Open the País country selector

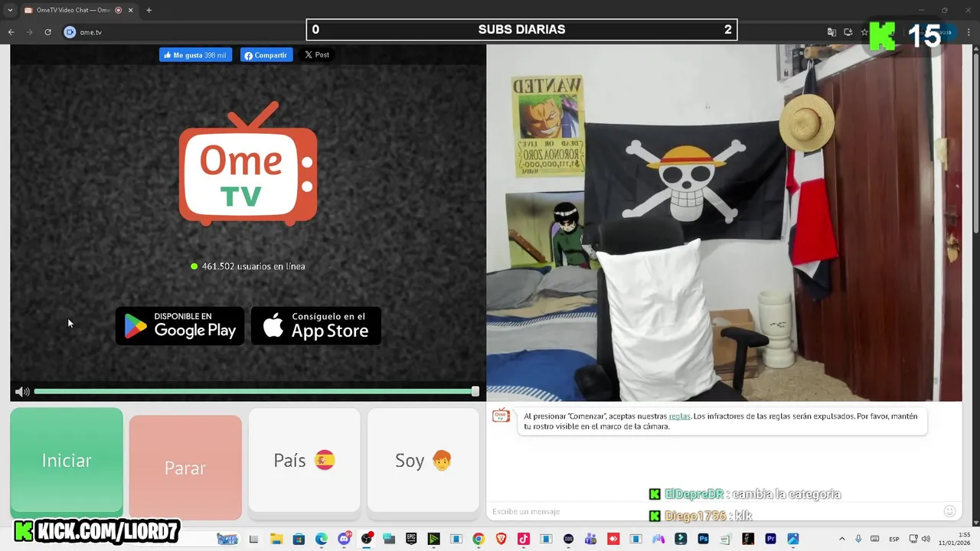(x=304, y=460)
